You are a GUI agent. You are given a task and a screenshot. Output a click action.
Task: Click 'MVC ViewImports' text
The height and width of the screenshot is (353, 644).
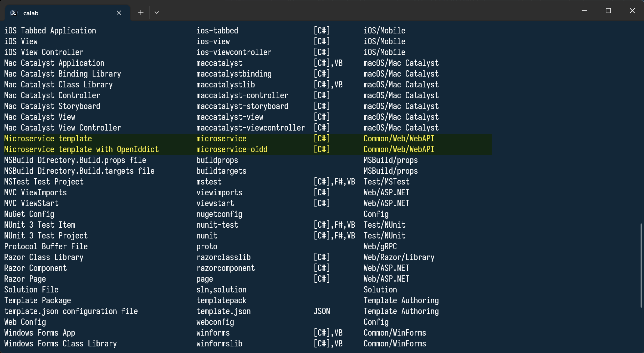click(x=36, y=193)
